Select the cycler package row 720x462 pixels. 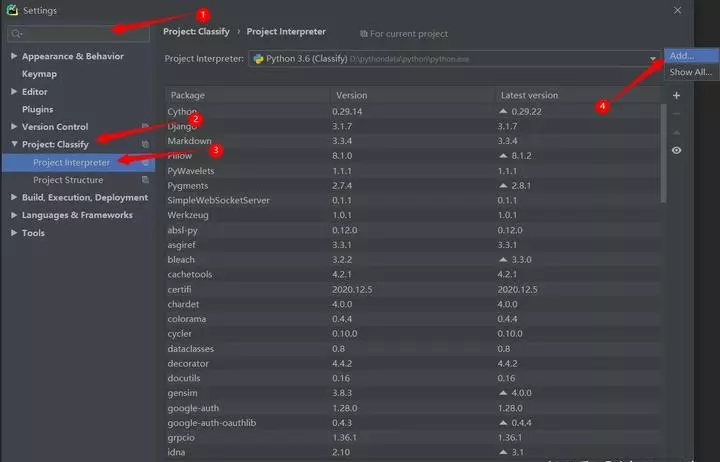click(413, 333)
